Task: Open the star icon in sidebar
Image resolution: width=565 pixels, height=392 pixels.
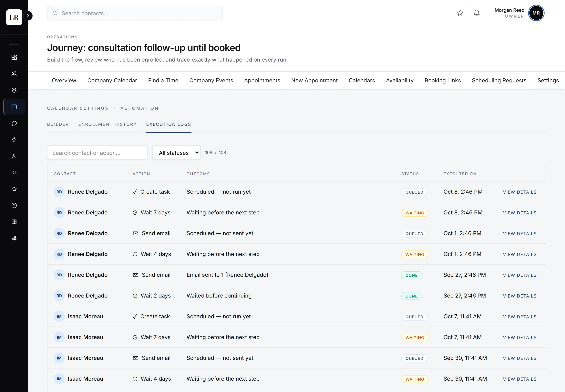Action: click(x=14, y=189)
